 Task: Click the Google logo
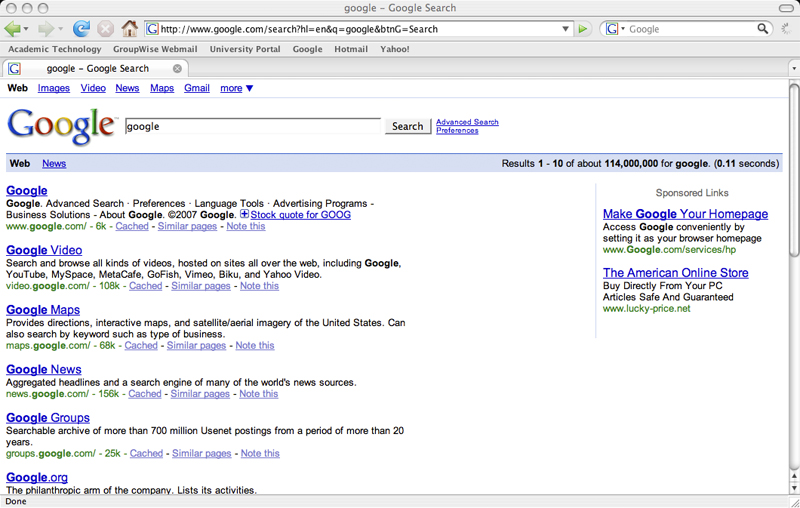[x=62, y=126]
